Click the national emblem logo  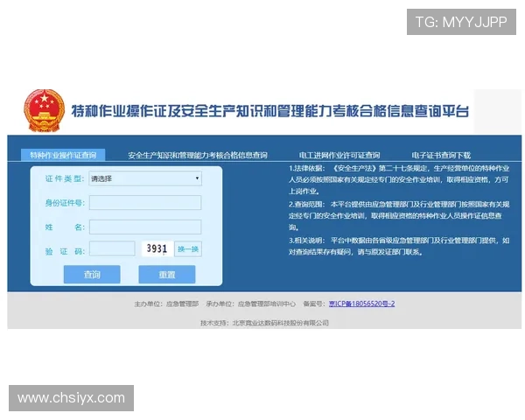[44, 110]
